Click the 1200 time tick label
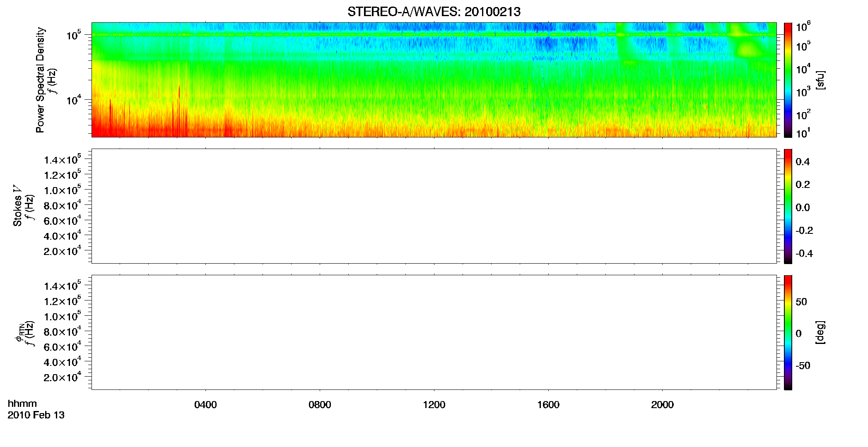The height and width of the screenshot is (447, 868). pos(434,405)
